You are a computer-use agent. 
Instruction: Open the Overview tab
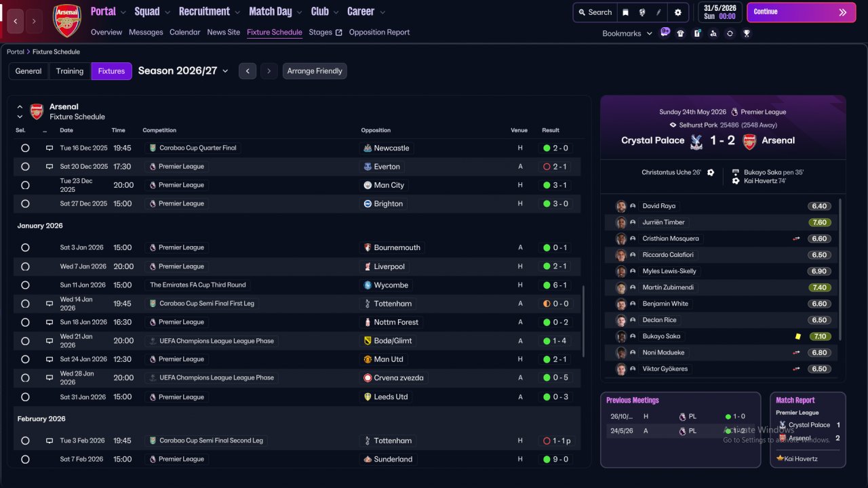click(x=106, y=32)
